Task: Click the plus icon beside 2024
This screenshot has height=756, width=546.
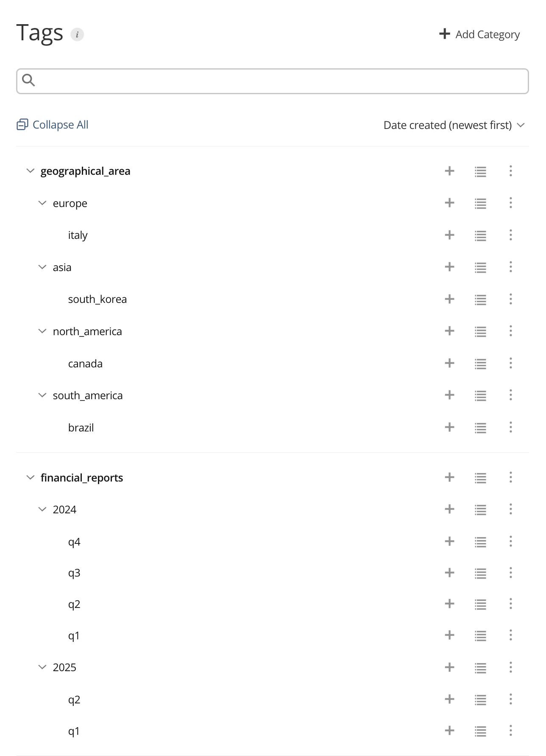Action: click(x=449, y=510)
